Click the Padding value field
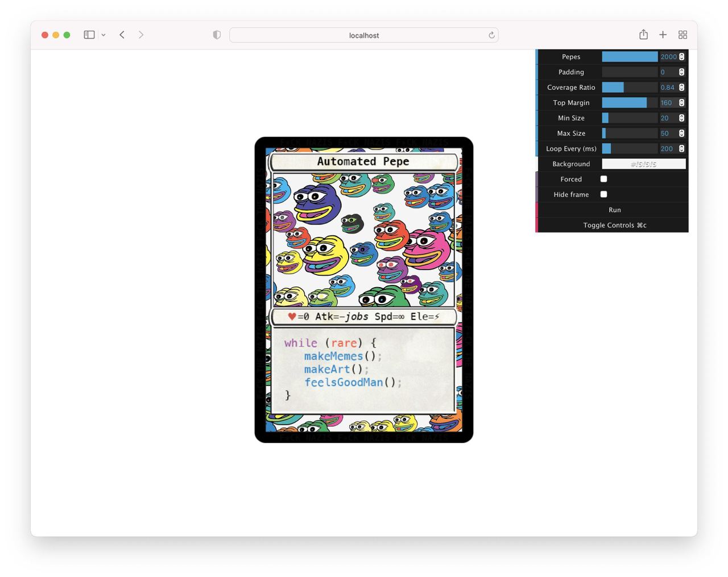The image size is (728, 577). coord(668,72)
